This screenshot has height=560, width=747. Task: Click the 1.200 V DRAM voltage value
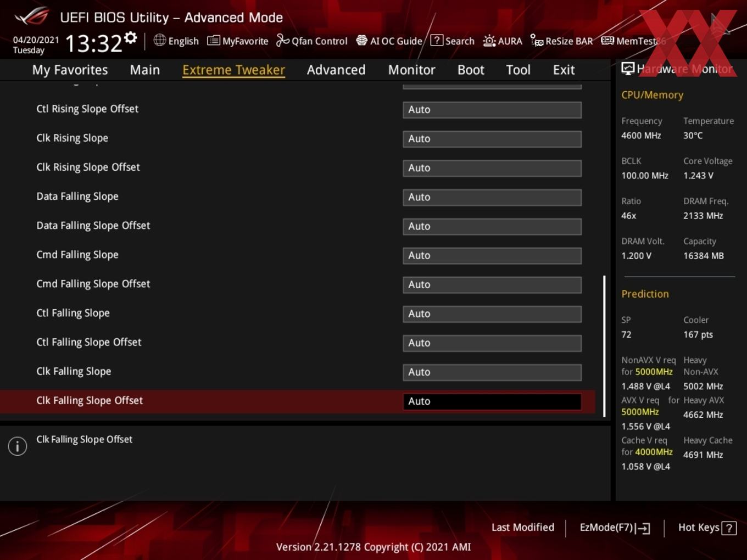point(636,256)
